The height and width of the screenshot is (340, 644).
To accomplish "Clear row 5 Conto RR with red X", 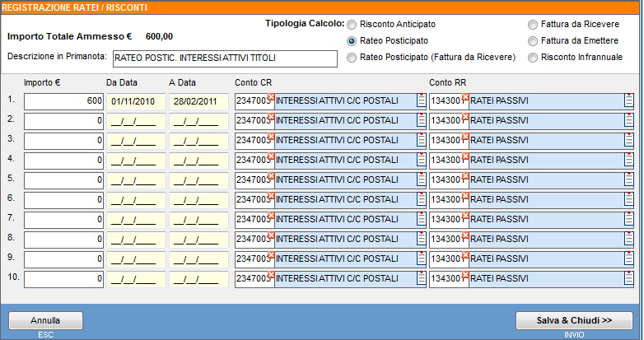I will tap(464, 175).
